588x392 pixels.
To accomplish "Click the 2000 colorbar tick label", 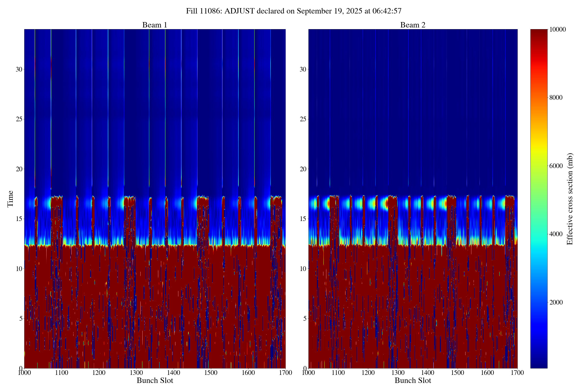I will pos(556,303).
